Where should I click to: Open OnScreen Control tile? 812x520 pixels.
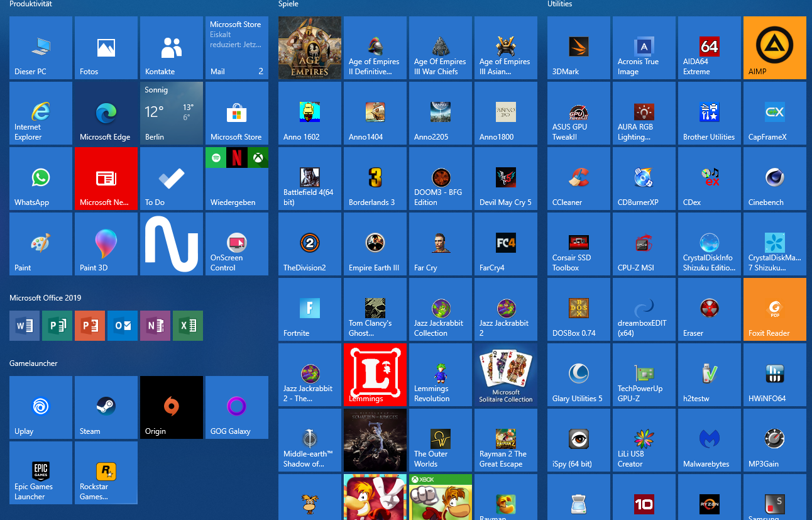237,244
